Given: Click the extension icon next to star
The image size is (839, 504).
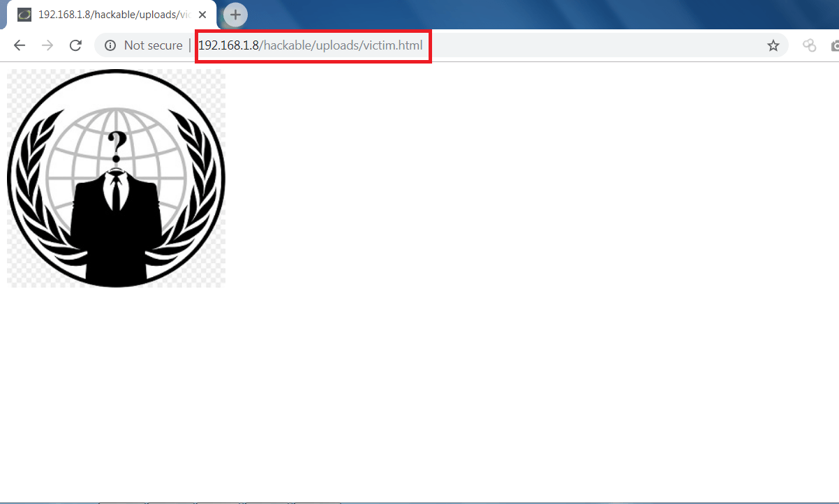Looking at the screenshot, I should 810,45.
